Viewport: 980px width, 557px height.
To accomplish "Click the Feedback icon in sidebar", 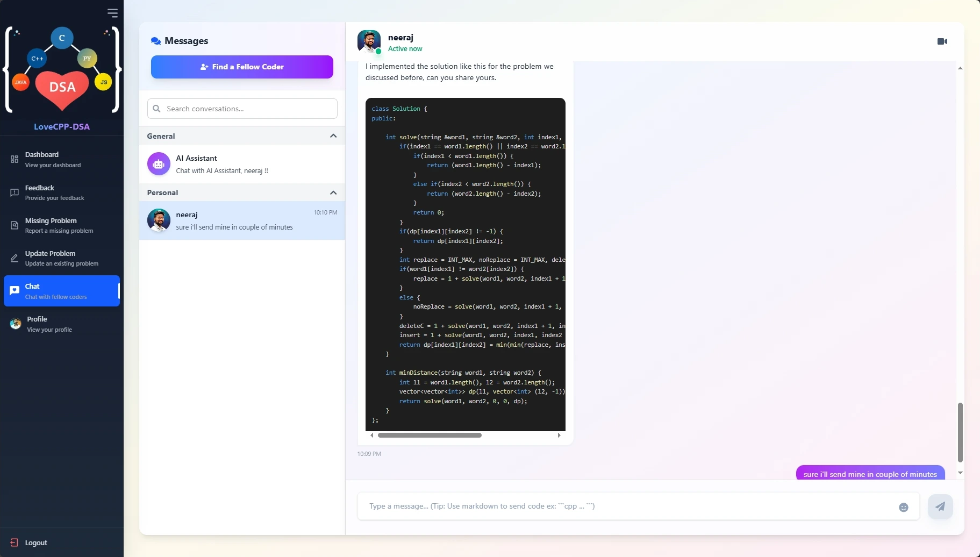I will point(15,192).
